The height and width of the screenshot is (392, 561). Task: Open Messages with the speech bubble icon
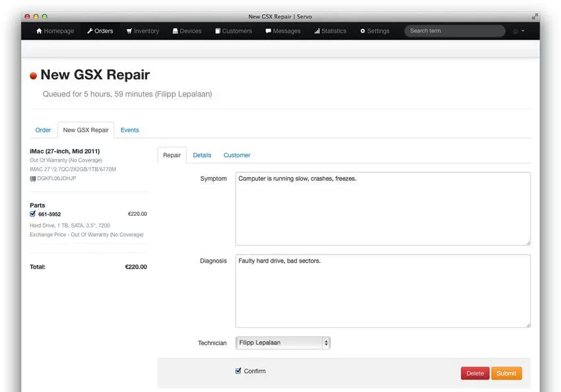click(269, 30)
